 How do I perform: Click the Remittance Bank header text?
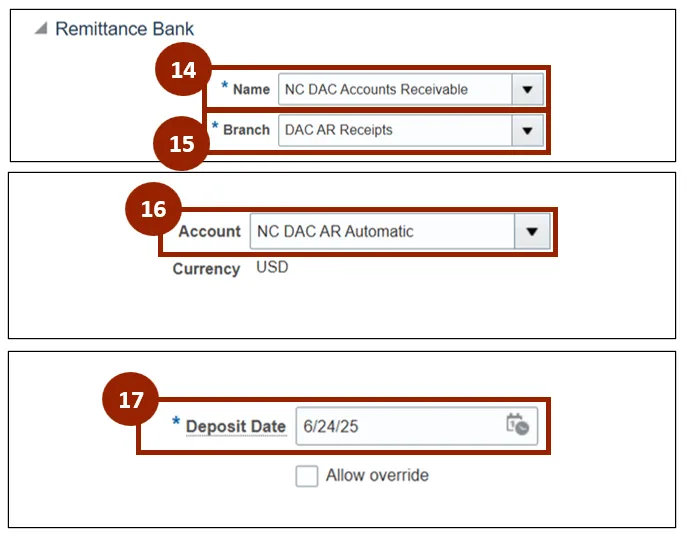(x=124, y=29)
